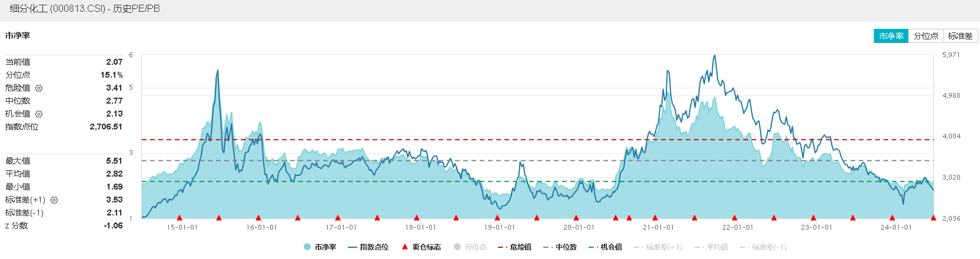Toggle the 中位数 legend line
Image resolution: width=980 pixels, height=259 pixels.
click(560, 247)
